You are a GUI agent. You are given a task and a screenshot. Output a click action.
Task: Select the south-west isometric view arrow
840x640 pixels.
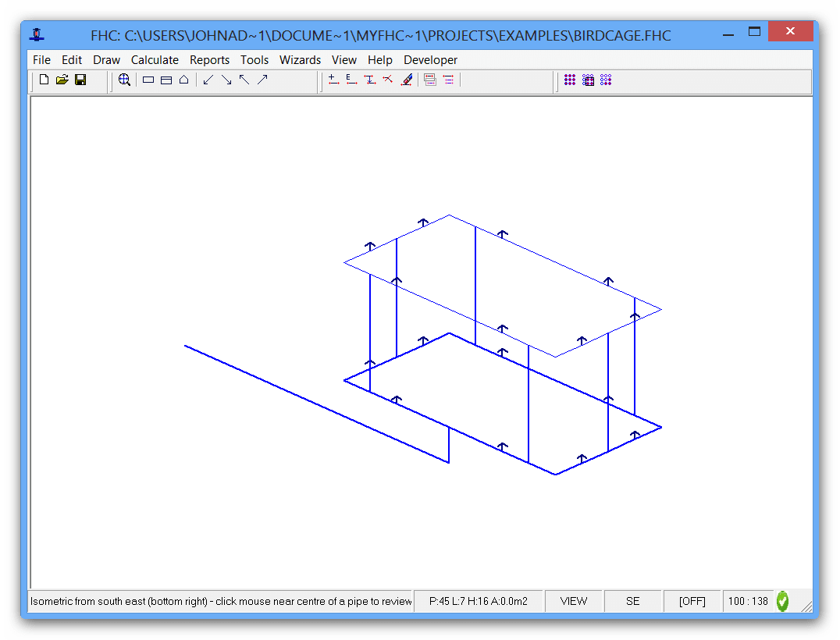(x=209, y=79)
